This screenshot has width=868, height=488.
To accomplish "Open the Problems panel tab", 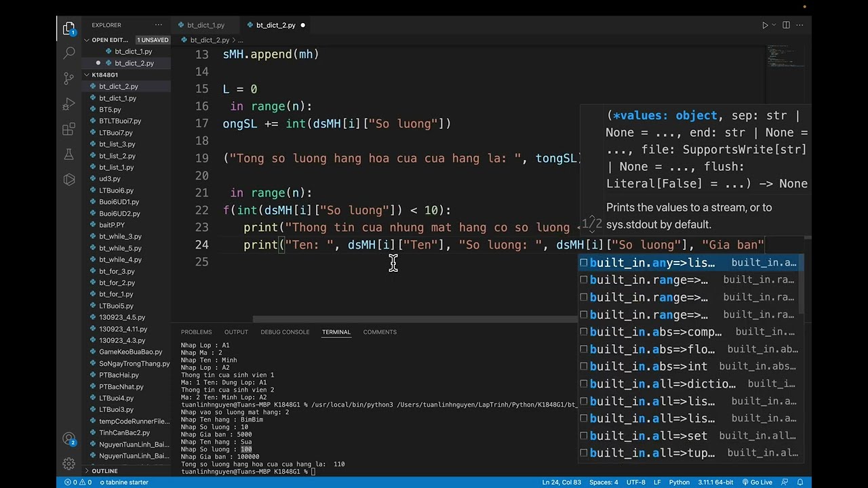I will 196,332.
